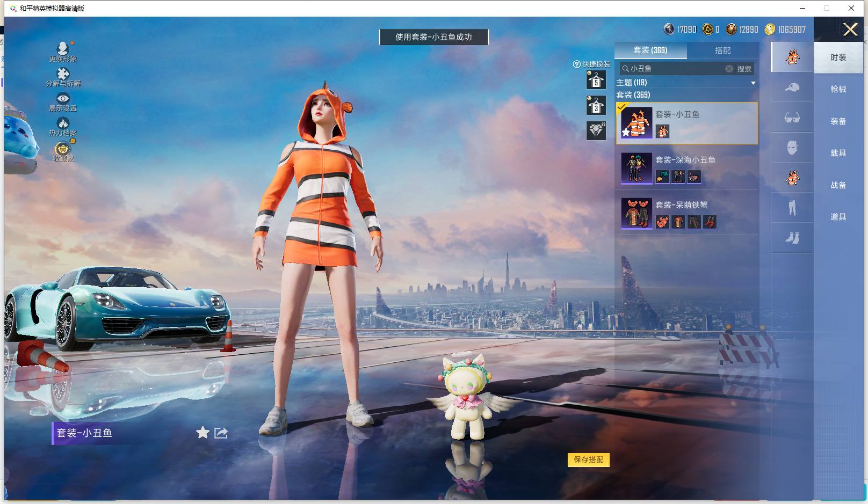Click the yellow coin icon beside 1065907
Image resolution: width=868 pixels, height=504 pixels.
[770, 29]
